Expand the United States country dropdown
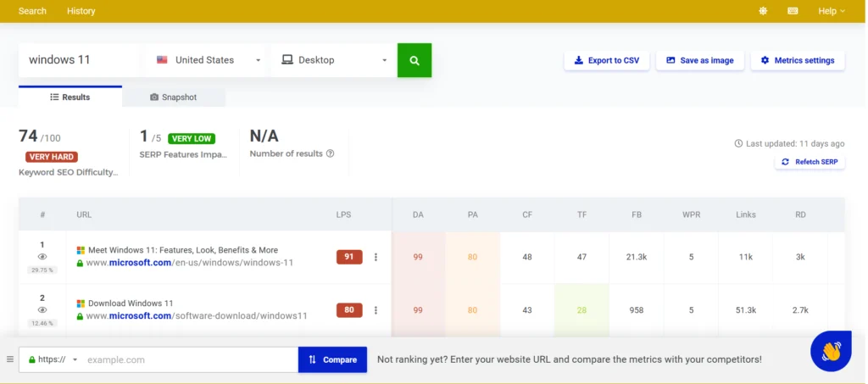The image size is (868, 384). click(208, 60)
